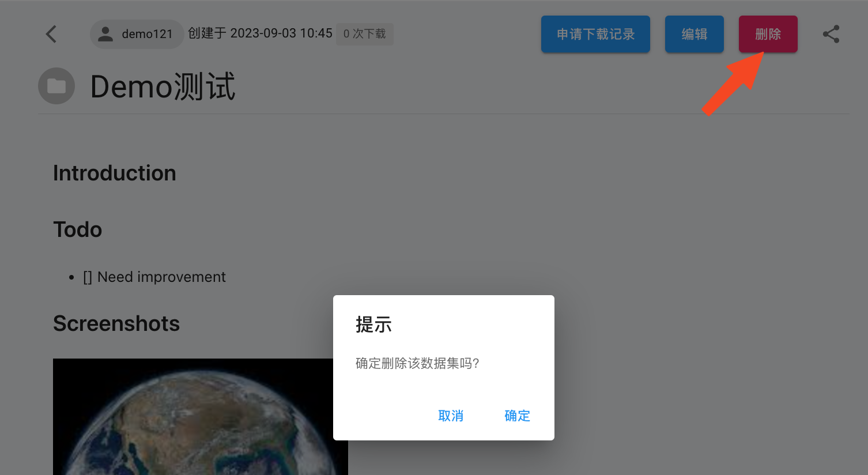Image resolution: width=868 pixels, height=475 pixels.
Task: Click the '[] Need improvement' list item
Action: coord(154,277)
